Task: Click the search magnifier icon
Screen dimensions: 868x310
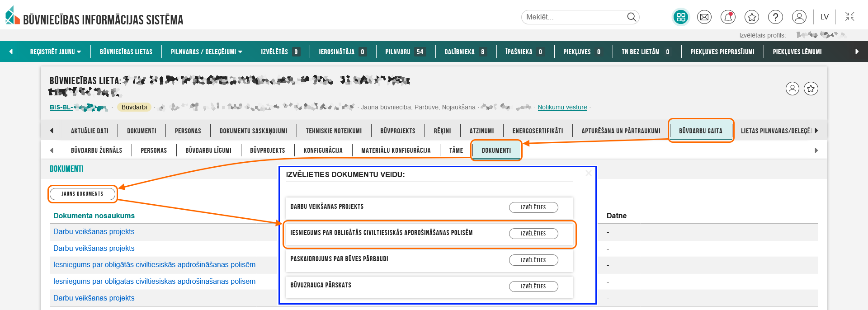Action: (x=632, y=17)
